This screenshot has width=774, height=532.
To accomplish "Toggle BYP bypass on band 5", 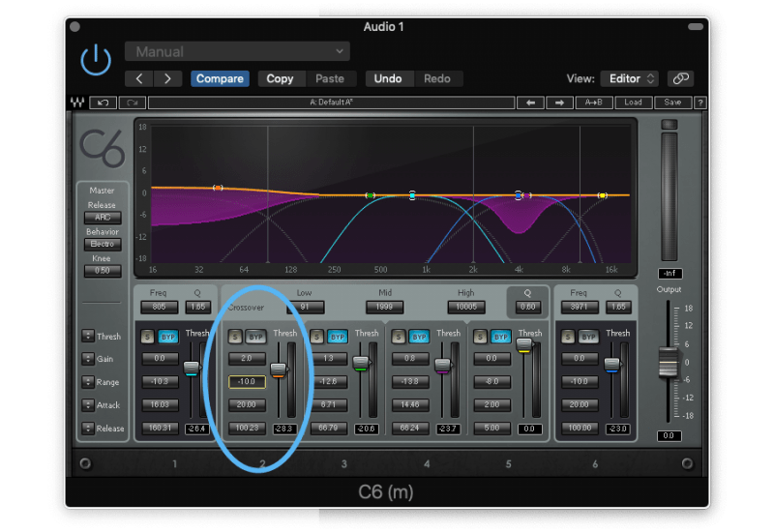I will [501, 337].
